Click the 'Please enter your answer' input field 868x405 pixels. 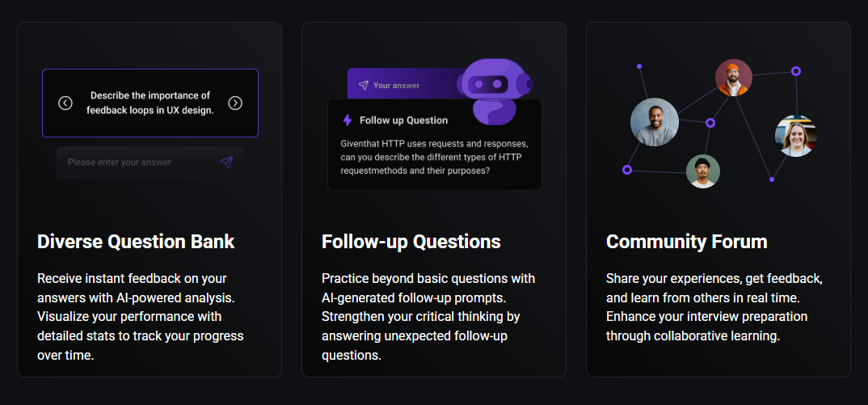[150, 162]
